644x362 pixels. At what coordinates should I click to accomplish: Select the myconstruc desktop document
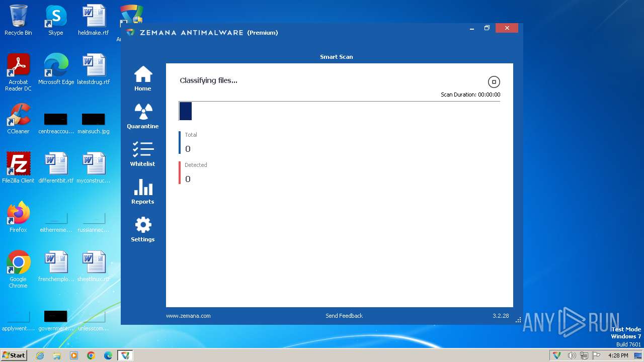(94, 168)
